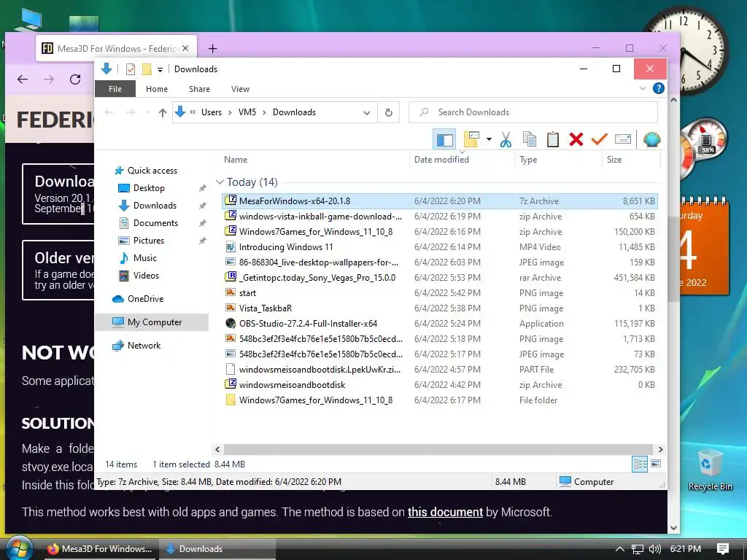Open a new Firefox tab
The height and width of the screenshot is (560, 747).
click(213, 49)
